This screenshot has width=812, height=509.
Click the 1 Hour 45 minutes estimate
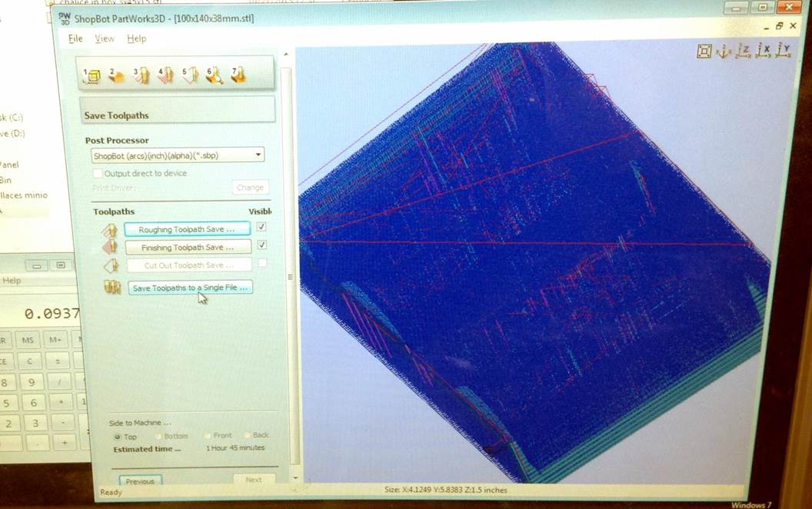point(235,448)
